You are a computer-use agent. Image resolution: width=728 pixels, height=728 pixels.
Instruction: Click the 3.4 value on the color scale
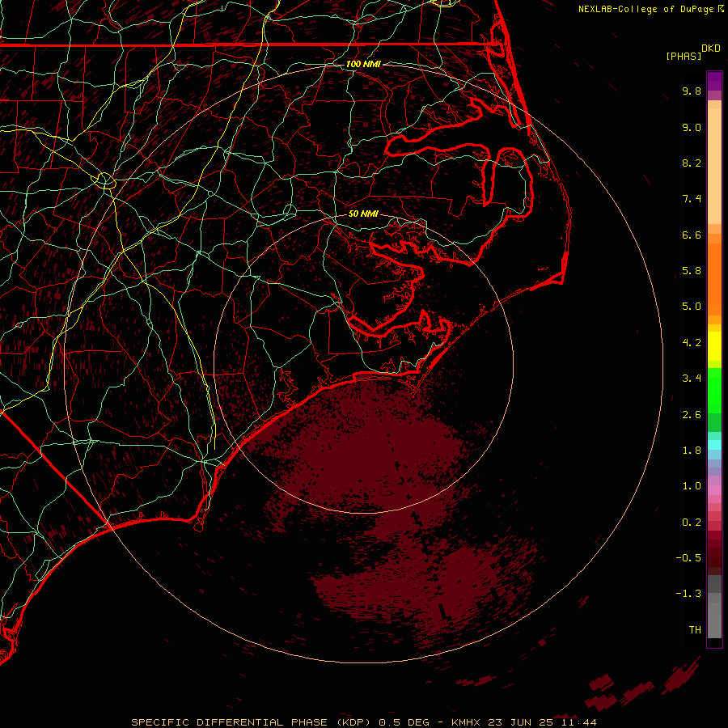pyautogui.click(x=692, y=379)
